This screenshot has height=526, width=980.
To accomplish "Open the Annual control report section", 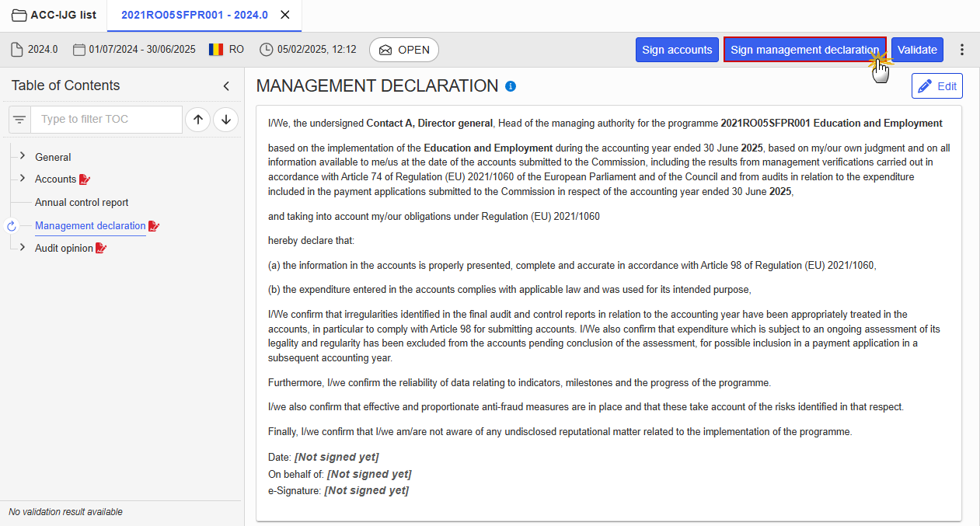I will [x=82, y=203].
